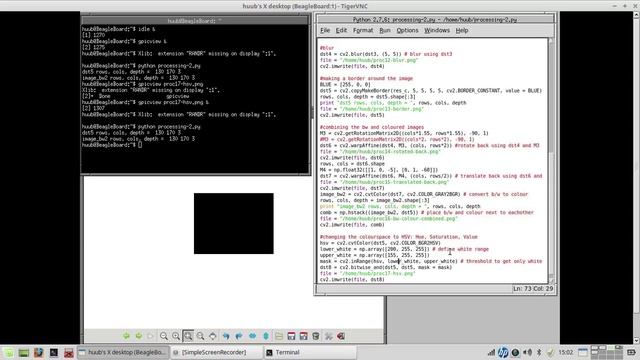Click terminal prompt line at the cursor
This screenshot has height=360, width=640.
(112, 145)
